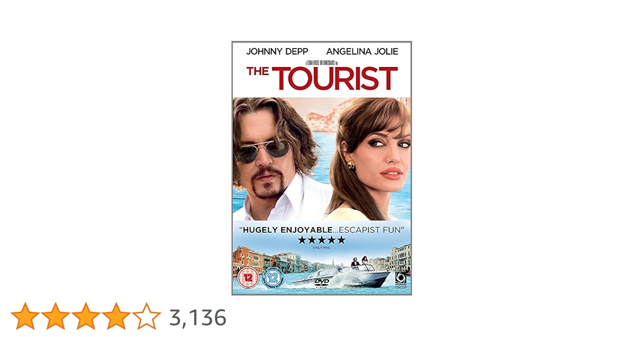Click the blue 12 Irish rating badge
This screenshot has width=644, height=337.
coord(273,278)
